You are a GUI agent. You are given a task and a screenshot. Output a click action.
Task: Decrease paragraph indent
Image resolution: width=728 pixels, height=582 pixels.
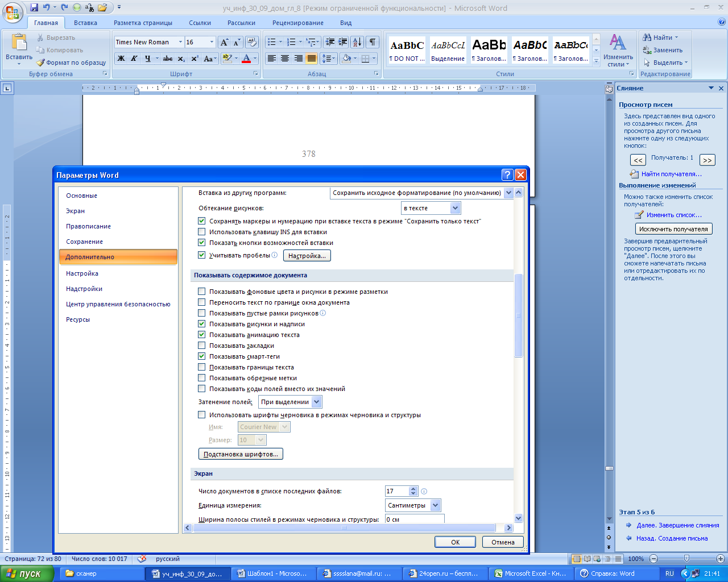(330, 42)
